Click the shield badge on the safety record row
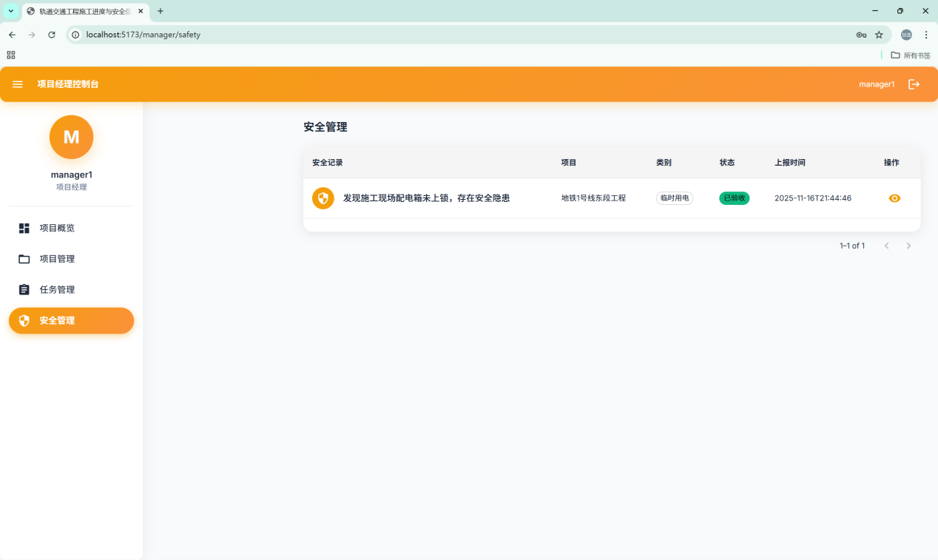 [x=323, y=198]
